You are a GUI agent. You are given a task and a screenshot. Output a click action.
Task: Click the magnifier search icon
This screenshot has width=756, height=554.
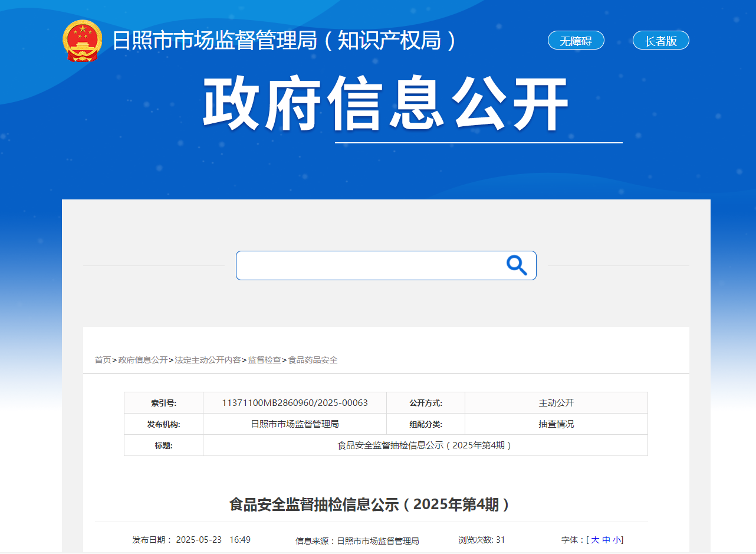pos(517,265)
